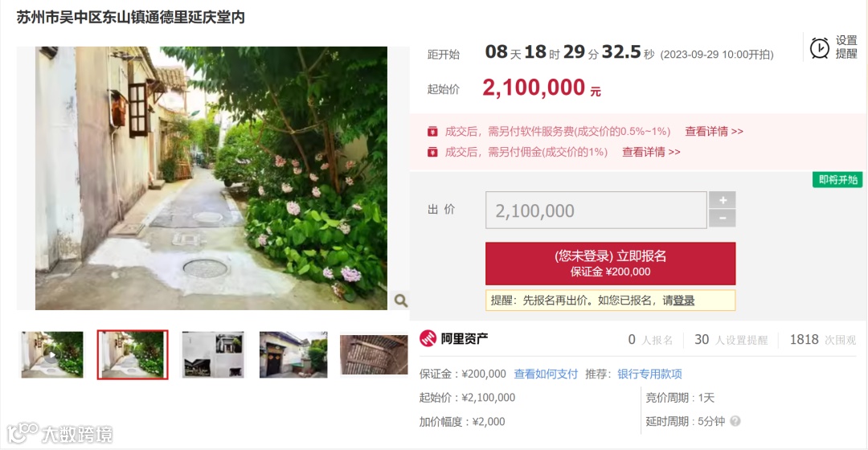Click the magnifier zoom icon on photo
Viewport: 868px width, 450px height.
[x=401, y=301]
